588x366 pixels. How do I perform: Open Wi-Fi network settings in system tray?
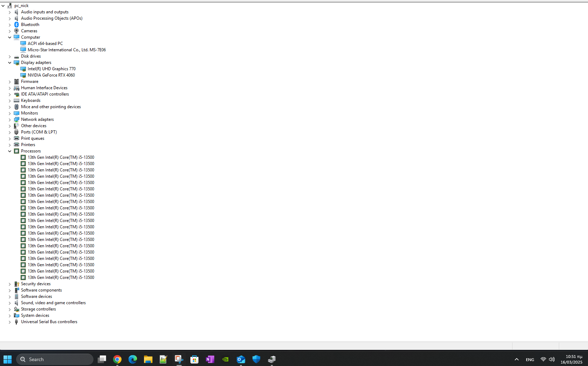[543, 359]
